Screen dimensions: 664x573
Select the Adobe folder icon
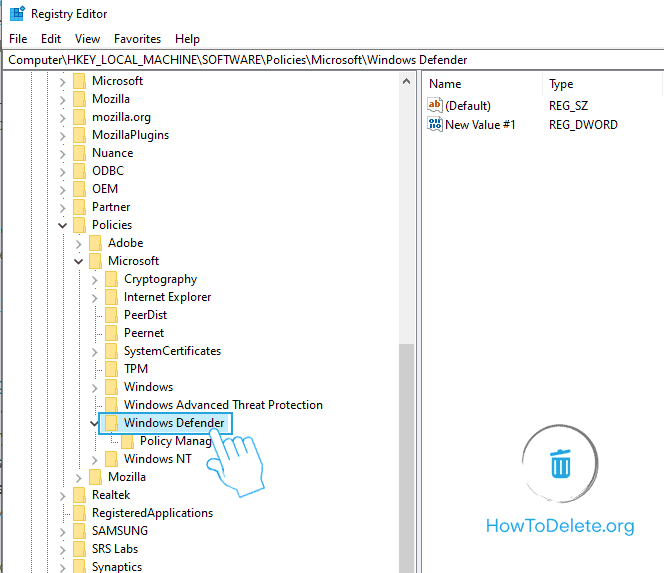click(x=96, y=243)
